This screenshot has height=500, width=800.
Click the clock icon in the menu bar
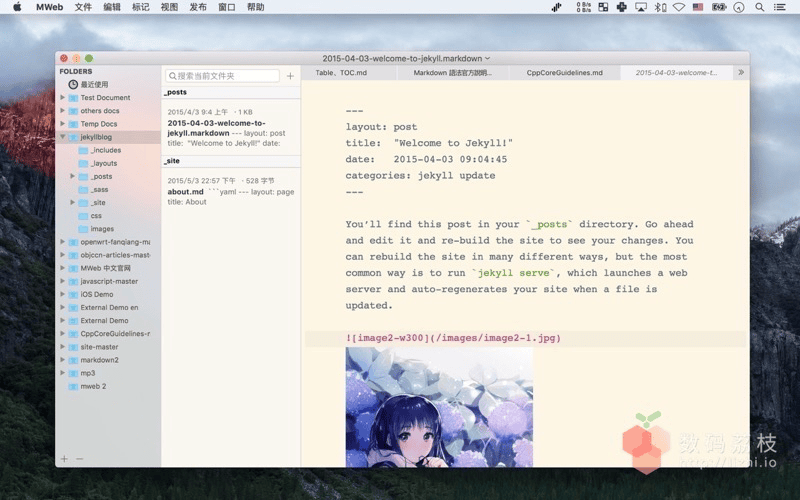point(739,7)
